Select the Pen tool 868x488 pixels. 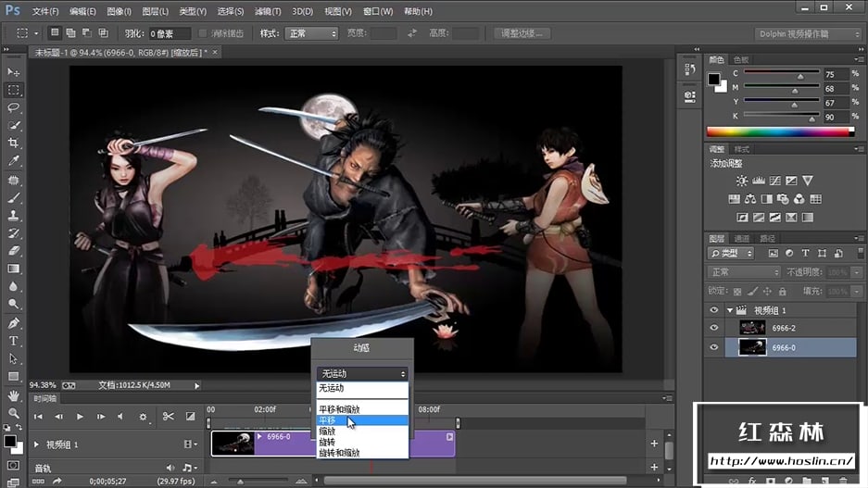click(x=14, y=324)
